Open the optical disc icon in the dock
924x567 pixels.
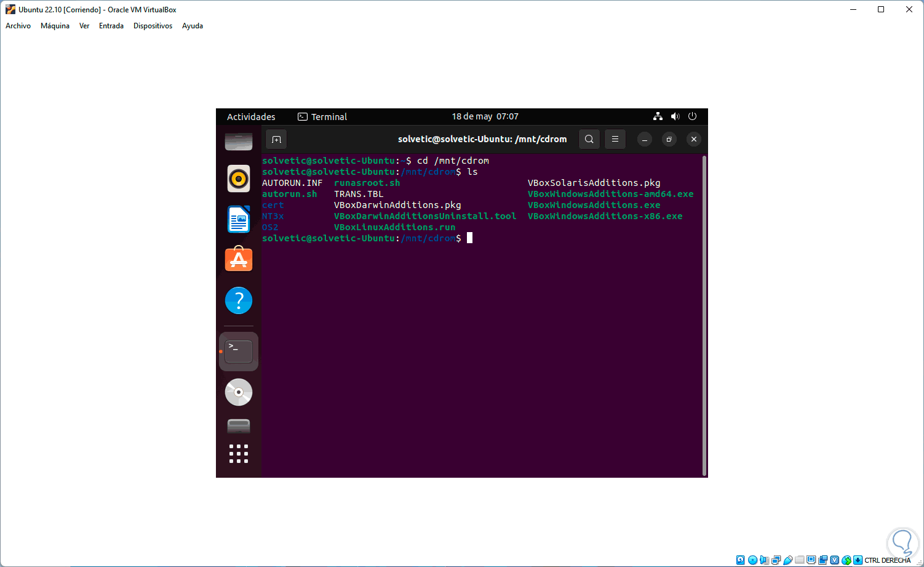pyautogui.click(x=239, y=392)
